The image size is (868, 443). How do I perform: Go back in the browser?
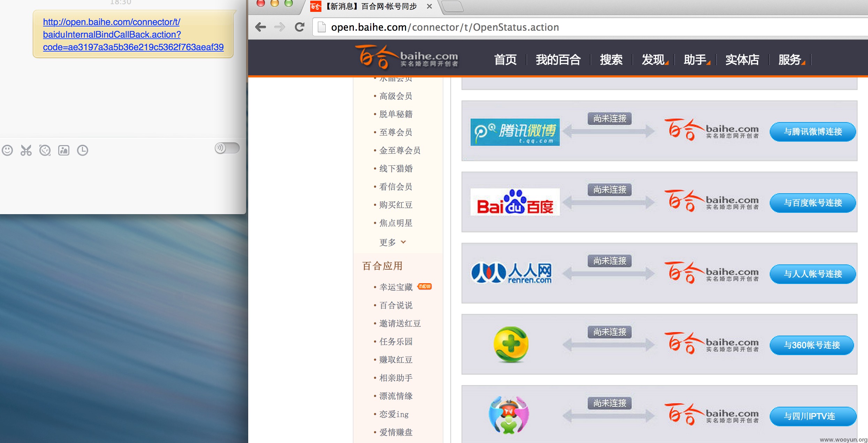click(x=260, y=27)
